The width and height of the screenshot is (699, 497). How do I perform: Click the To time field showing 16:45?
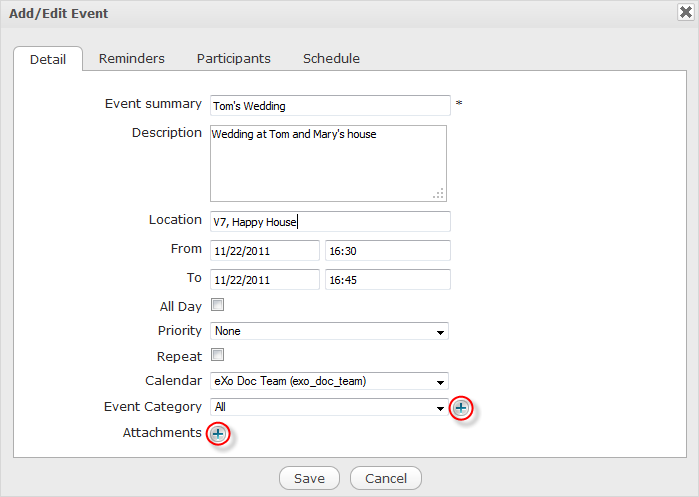tap(387, 279)
